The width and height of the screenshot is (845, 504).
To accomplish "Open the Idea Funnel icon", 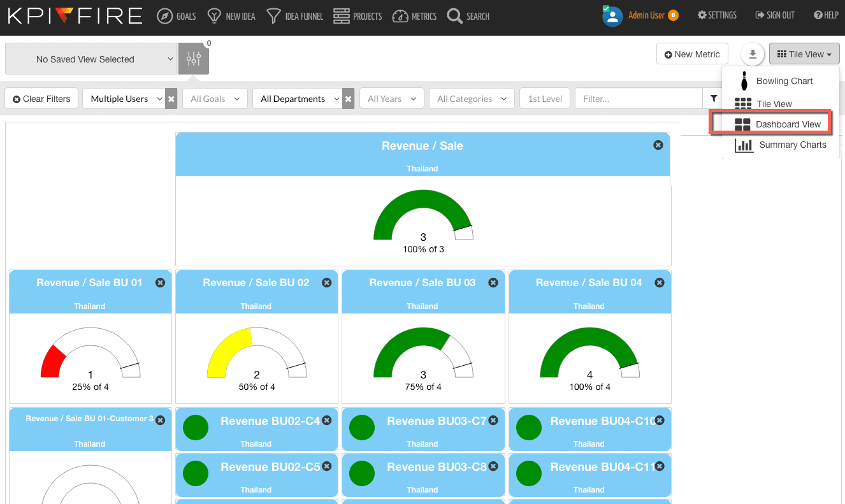I will coord(273,16).
